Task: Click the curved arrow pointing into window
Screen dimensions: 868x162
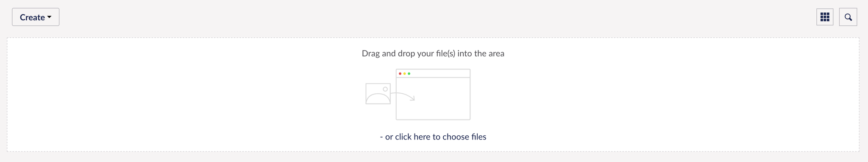Action: [x=403, y=96]
